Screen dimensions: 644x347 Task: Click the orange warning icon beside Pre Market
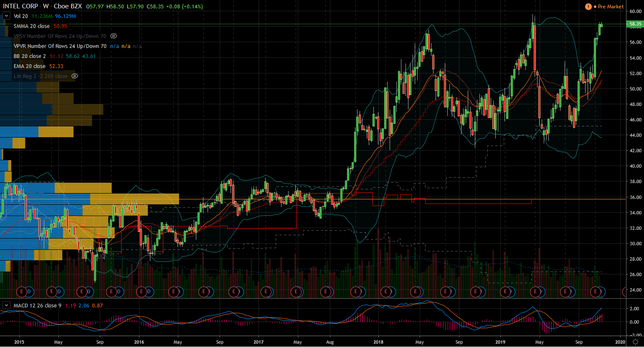588,7
